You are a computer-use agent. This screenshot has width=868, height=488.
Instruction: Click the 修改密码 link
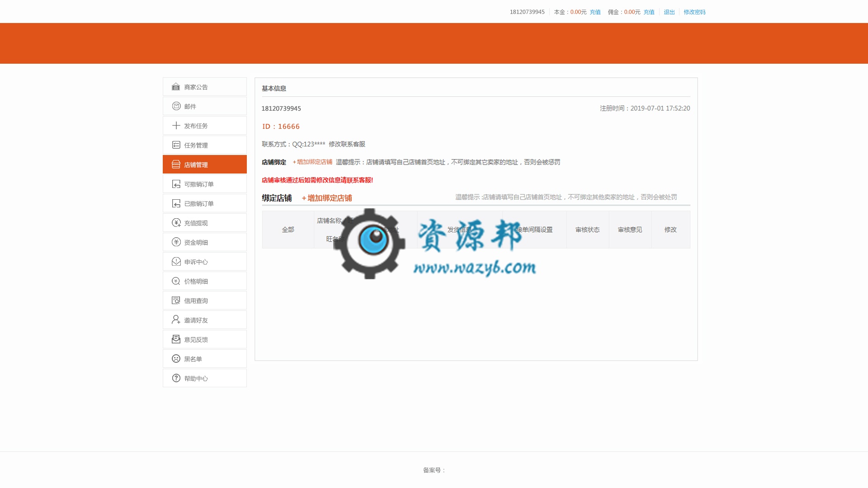tap(694, 12)
